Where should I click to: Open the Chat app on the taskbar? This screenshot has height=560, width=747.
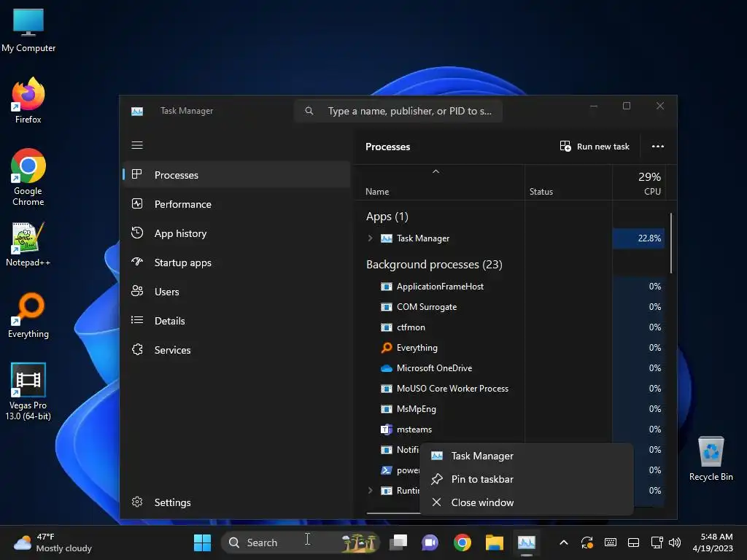[x=430, y=542]
